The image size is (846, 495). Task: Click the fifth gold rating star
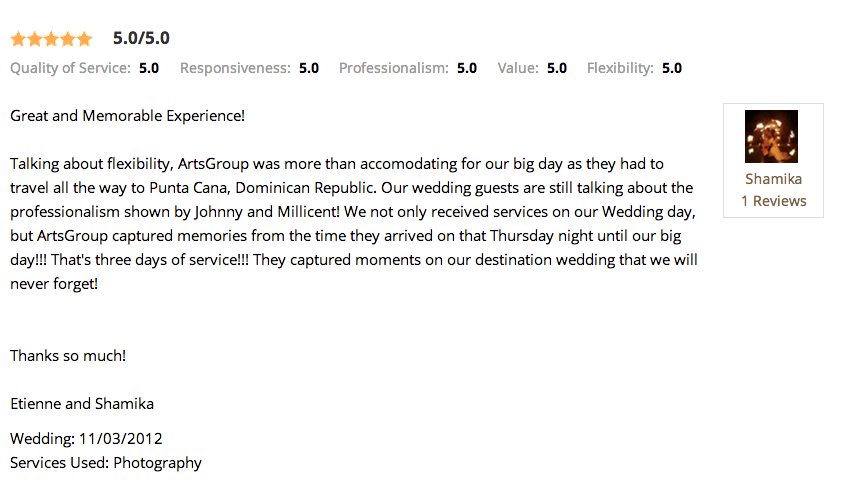85,39
